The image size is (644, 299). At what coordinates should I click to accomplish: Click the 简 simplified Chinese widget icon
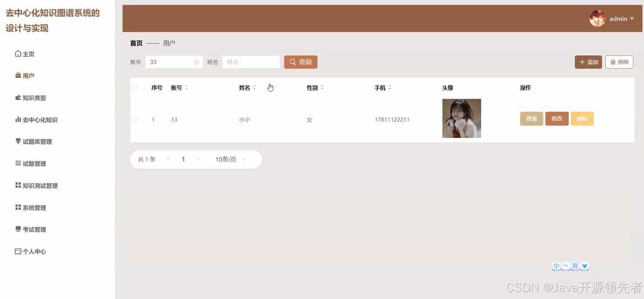[x=575, y=265]
